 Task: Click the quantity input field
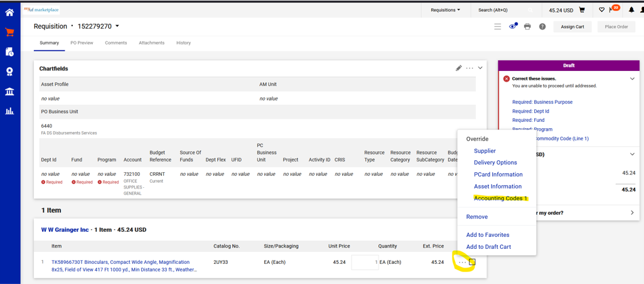(x=365, y=262)
